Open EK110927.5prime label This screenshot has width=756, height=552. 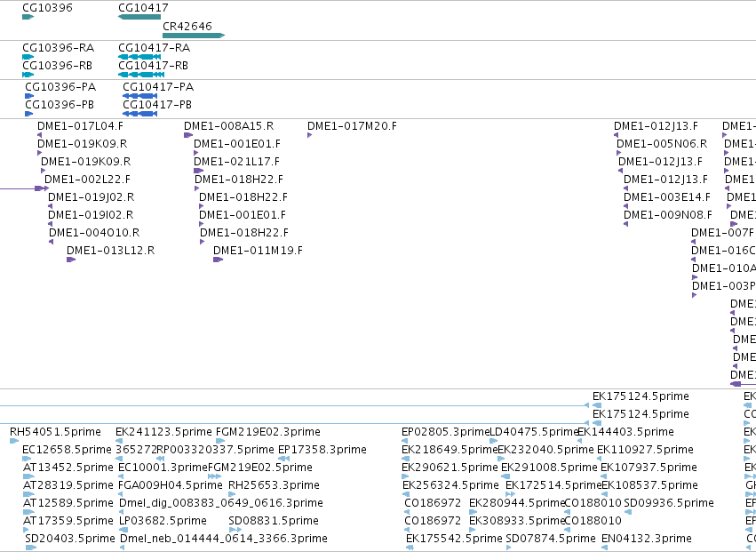click(646, 450)
